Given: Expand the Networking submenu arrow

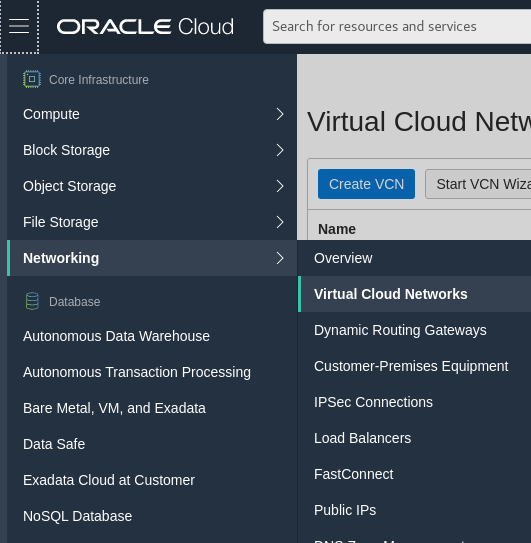Looking at the screenshot, I should [280, 258].
